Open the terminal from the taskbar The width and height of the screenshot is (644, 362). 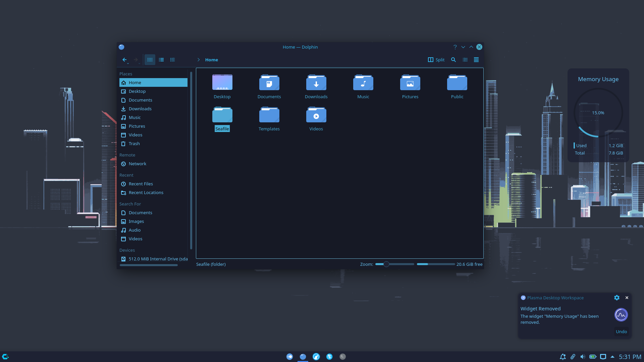point(342,356)
